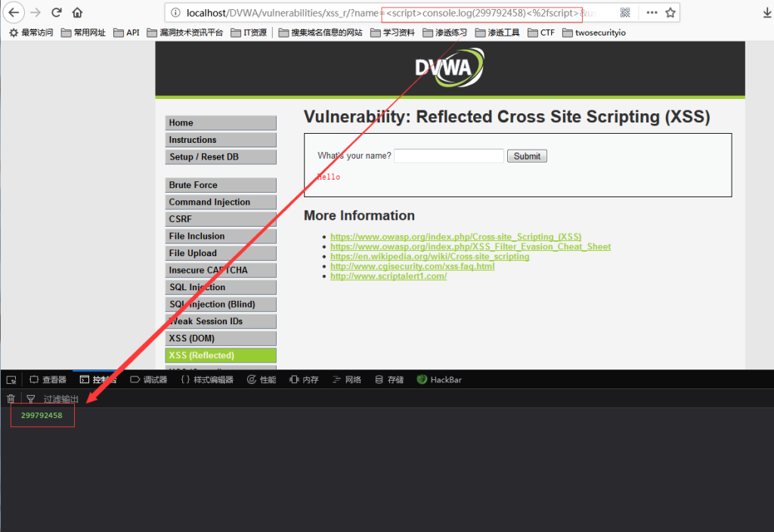Go to File Inclusion page
Viewport: 774px width, 532px height.
[221, 236]
